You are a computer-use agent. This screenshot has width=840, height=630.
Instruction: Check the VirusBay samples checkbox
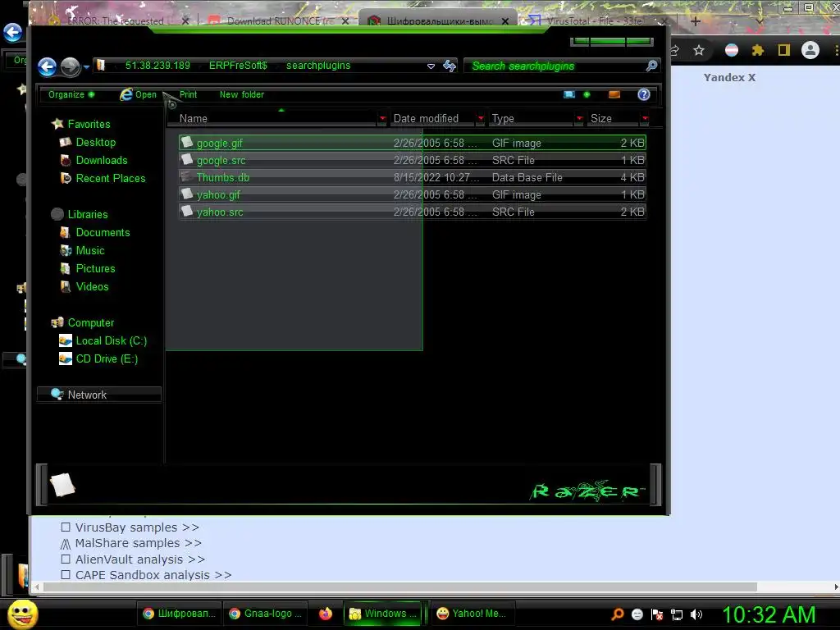66,527
